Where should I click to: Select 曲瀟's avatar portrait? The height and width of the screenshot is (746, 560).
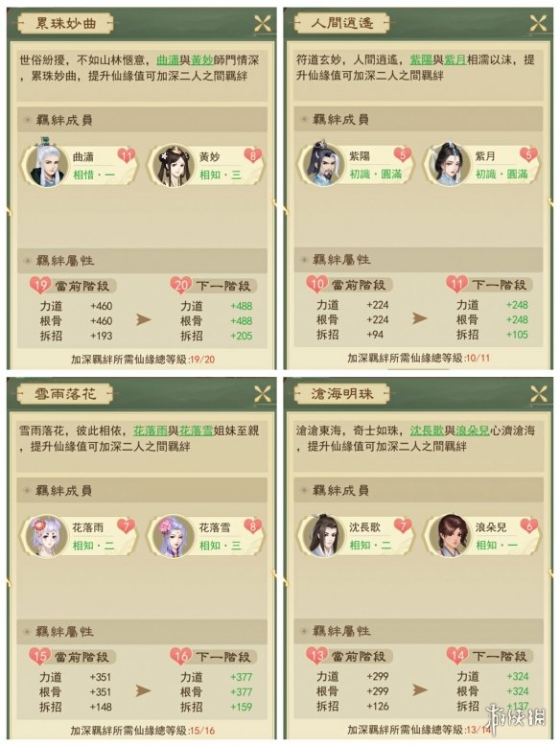point(46,165)
